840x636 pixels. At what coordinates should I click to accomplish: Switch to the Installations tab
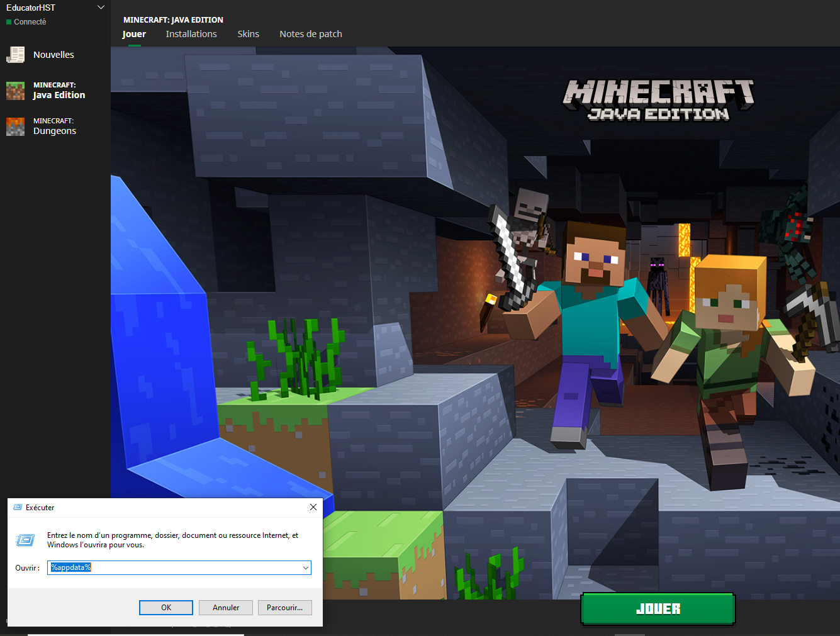point(191,34)
